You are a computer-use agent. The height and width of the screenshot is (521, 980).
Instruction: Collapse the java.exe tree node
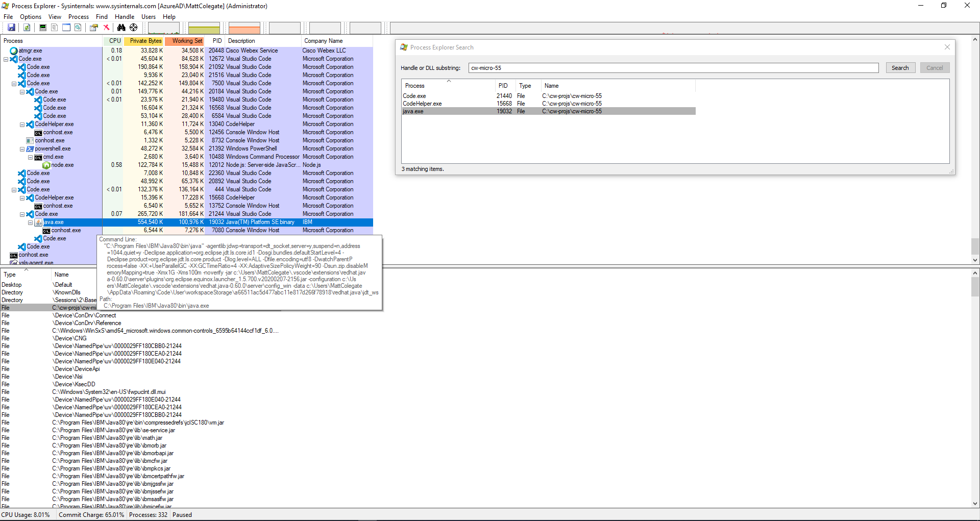tap(30, 222)
